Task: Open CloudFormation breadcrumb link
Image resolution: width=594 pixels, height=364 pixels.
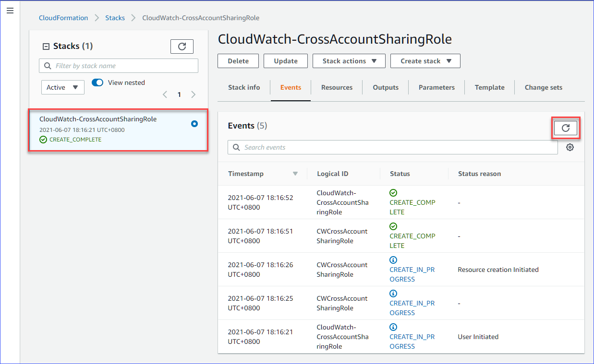Action: (63, 18)
